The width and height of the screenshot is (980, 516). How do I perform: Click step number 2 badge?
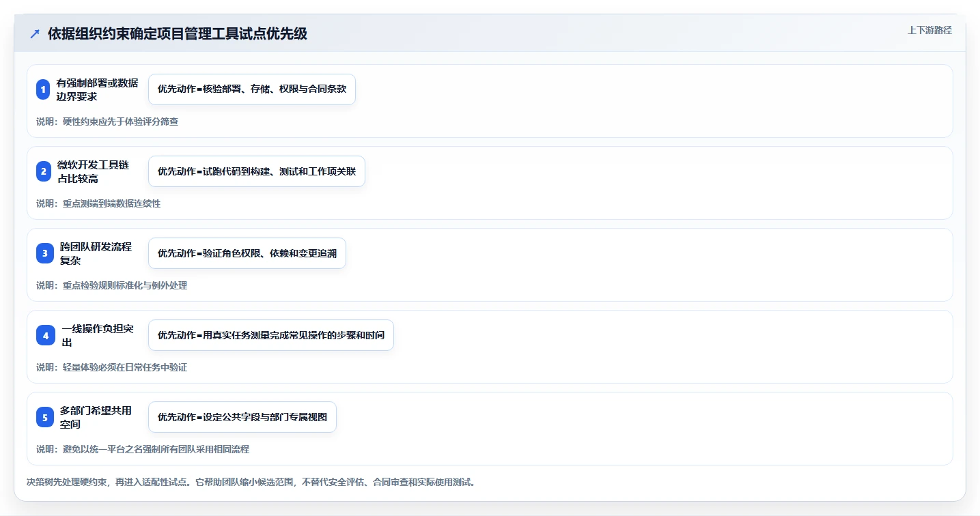tap(44, 171)
